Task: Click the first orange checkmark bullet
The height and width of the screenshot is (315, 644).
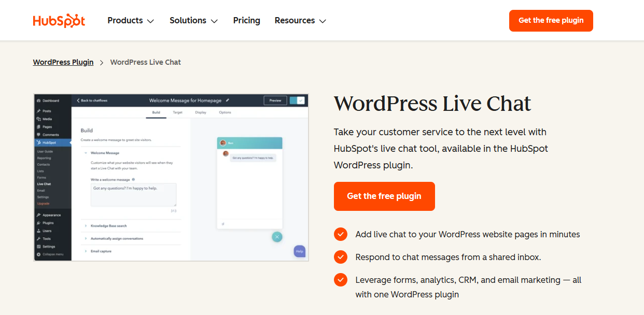Action: tap(341, 234)
